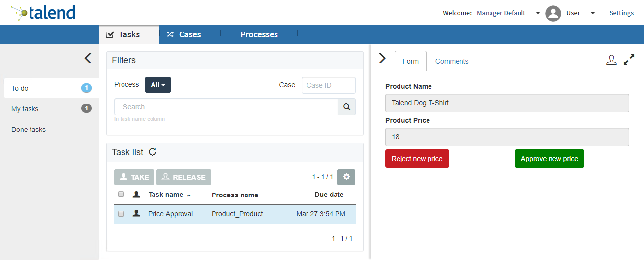Open the Process All dropdown
The height and width of the screenshot is (260, 644).
(x=157, y=85)
